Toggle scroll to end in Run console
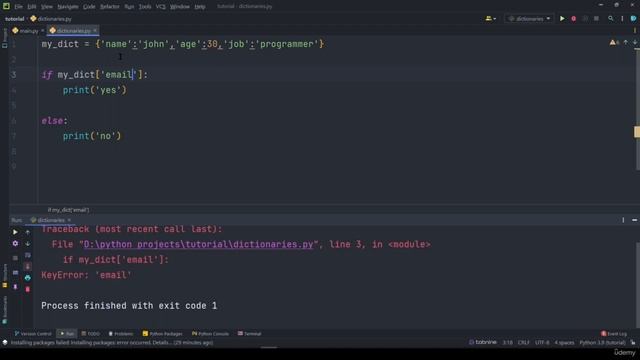The height and width of the screenshot is (360, 640). [28, 266]
